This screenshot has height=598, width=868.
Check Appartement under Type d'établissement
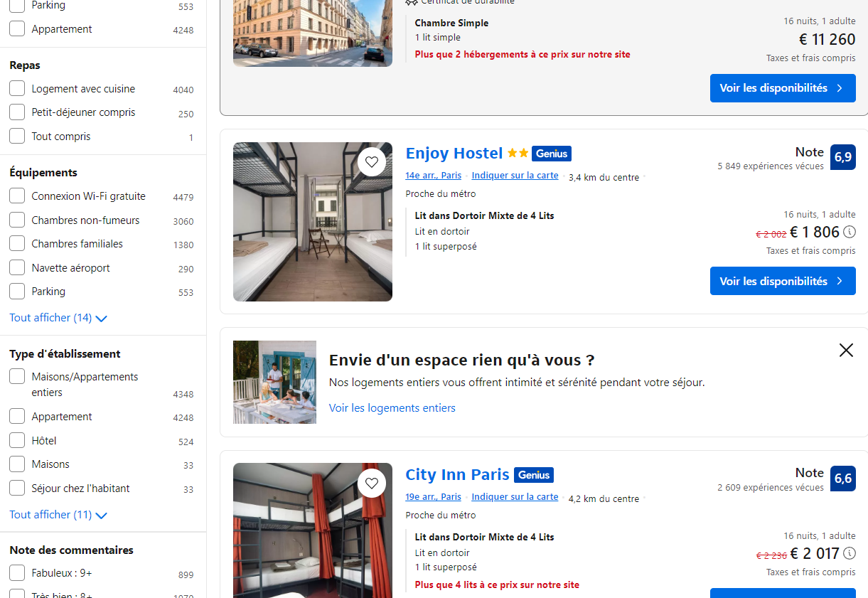coord(17,417)
